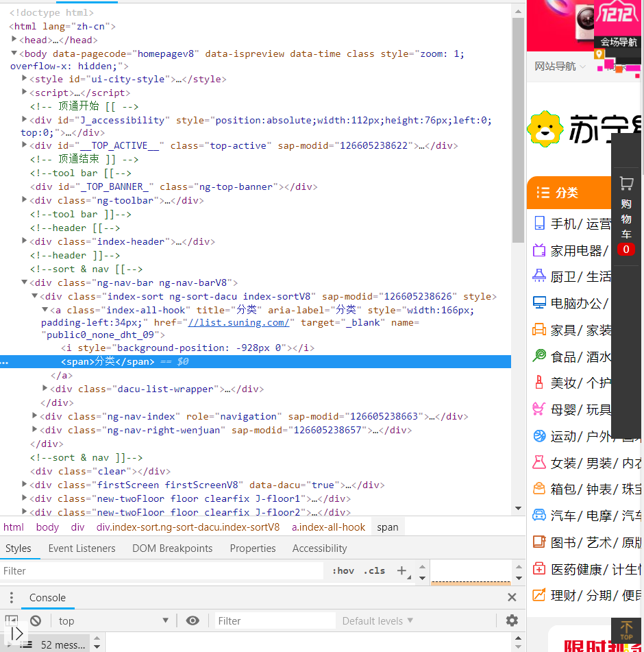Click the finance chart icon
The image size is (644, 652).
539,595
